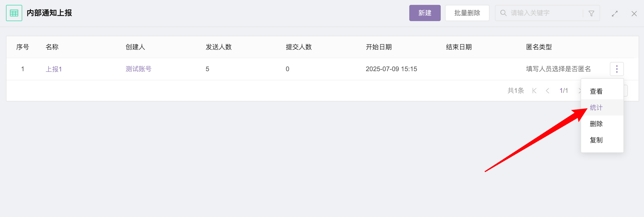Image resolution: width=644 pixels, height=217 pixels.
Task: Click the magnifier search icon
Action: point(503,13)
